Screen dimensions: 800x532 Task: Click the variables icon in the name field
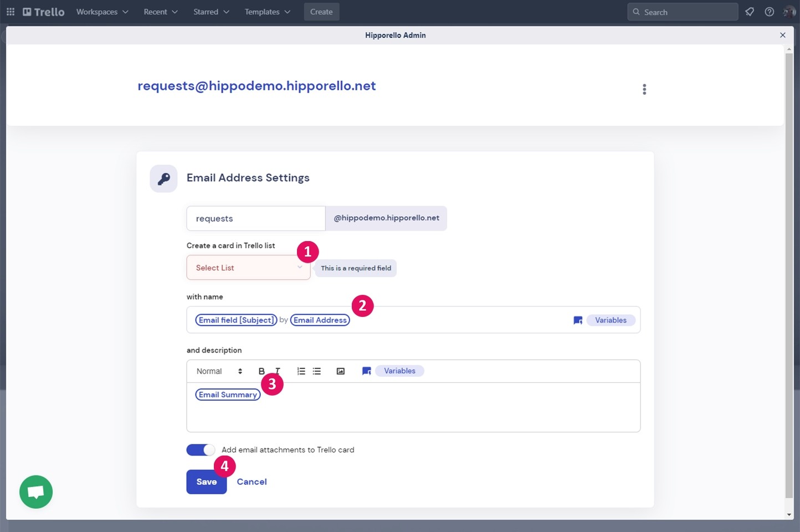pyautogui.click(x=578, y=320)
